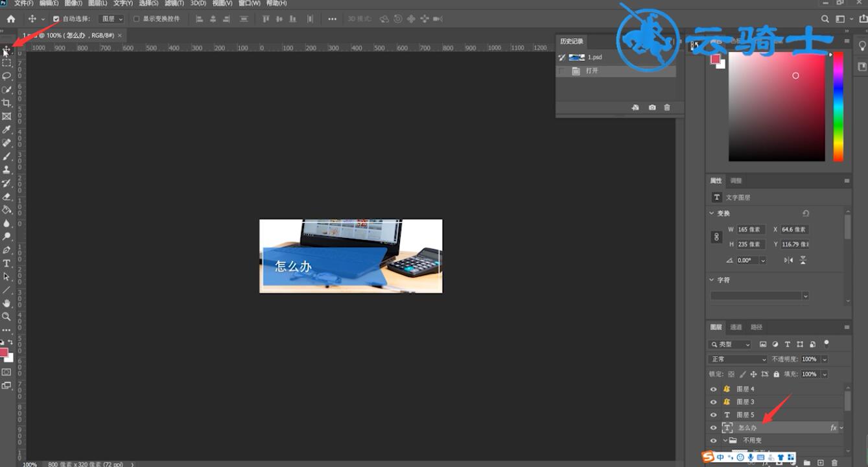Select the Healing Brush tool
This screenshot has width=868, height=467.
6,143
